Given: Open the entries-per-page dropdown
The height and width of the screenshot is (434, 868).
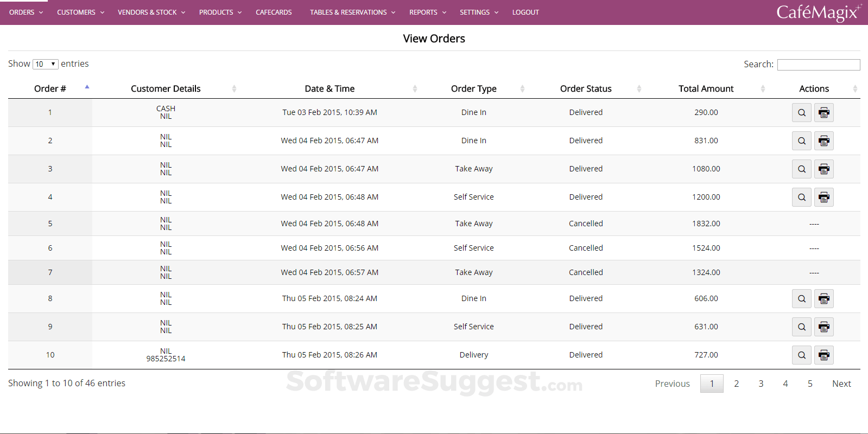Looking at the screenshot, I should [x=46, y=64].
